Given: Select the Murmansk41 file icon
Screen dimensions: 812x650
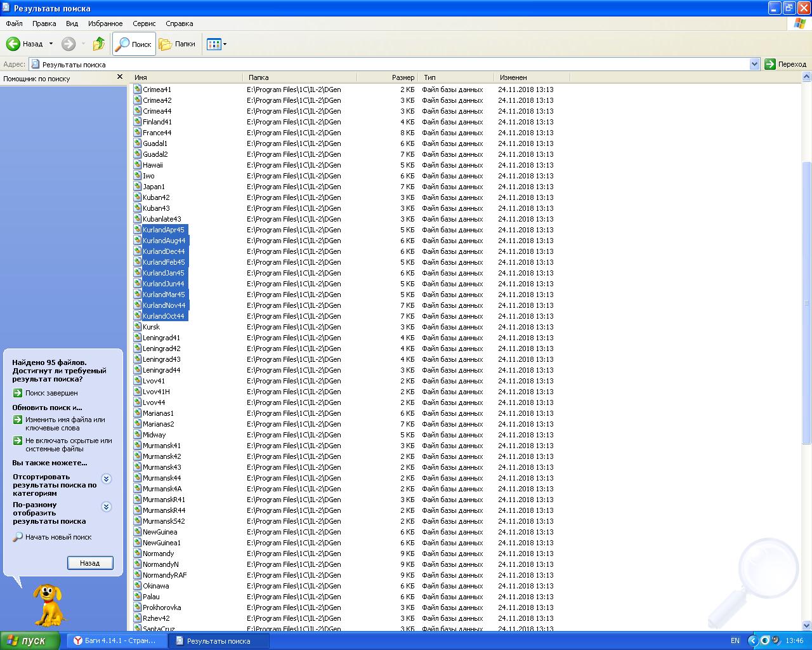Looking at the screenshot, I should 137,446.
